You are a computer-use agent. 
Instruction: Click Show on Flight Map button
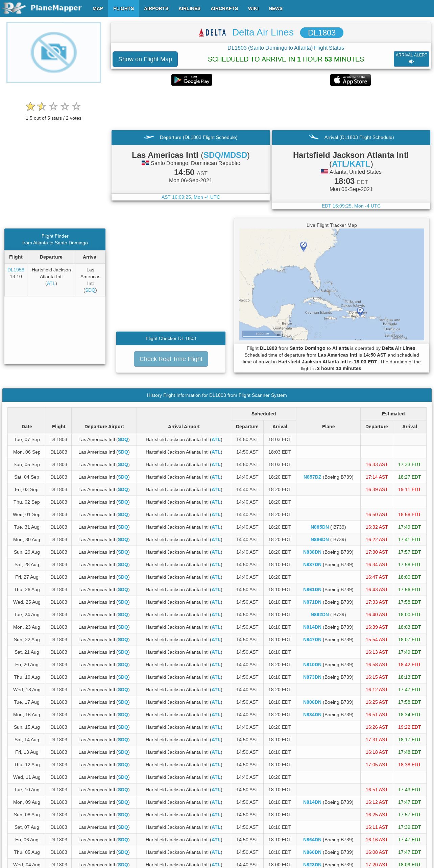click(145, 59)
